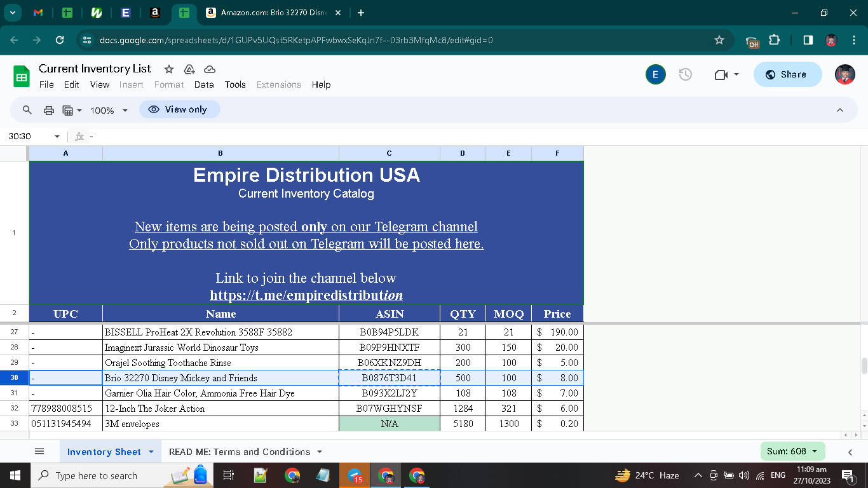868x488 pixels.
Task: Open the File menu
Action: pos(46,85)
